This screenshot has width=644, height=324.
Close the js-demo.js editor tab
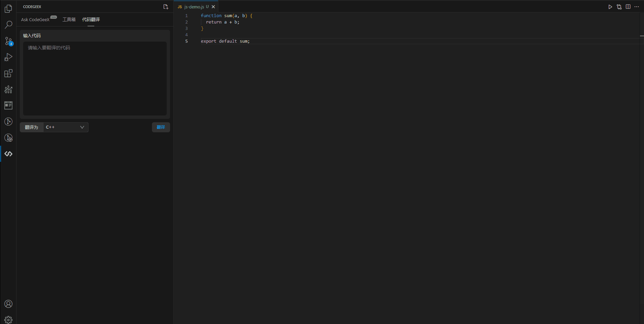(x=213, y=7)
